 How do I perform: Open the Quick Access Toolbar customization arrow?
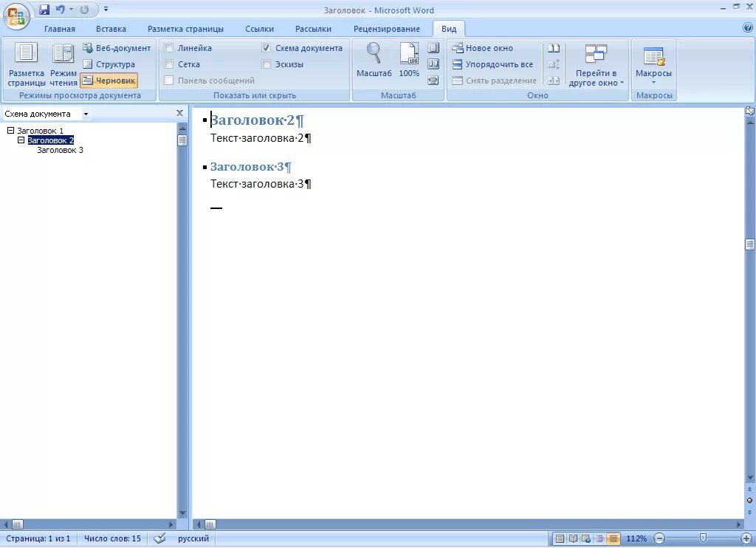tap(106, 9)
